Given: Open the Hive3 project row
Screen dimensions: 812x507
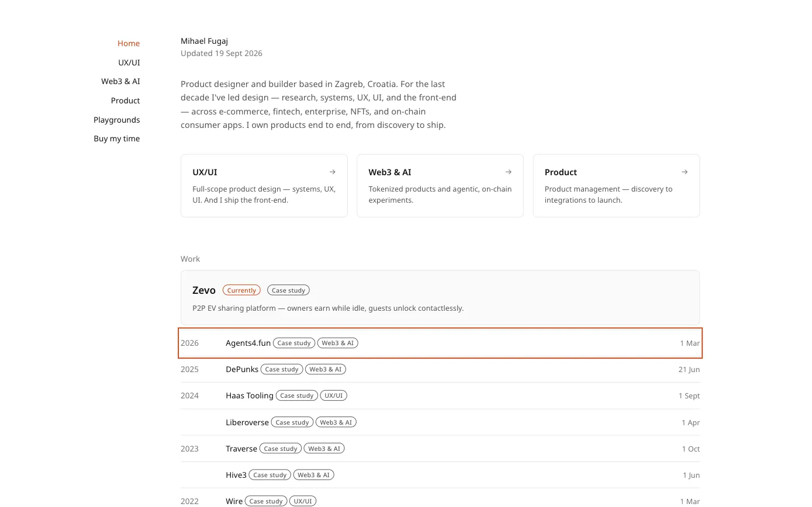Looking at the screenshot, I should tap(440, 475).
